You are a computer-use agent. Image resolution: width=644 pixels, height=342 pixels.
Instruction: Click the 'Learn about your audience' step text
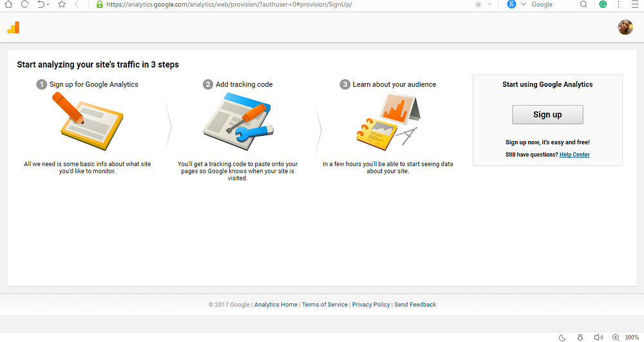pyautogui.click(x=394, y=84)
